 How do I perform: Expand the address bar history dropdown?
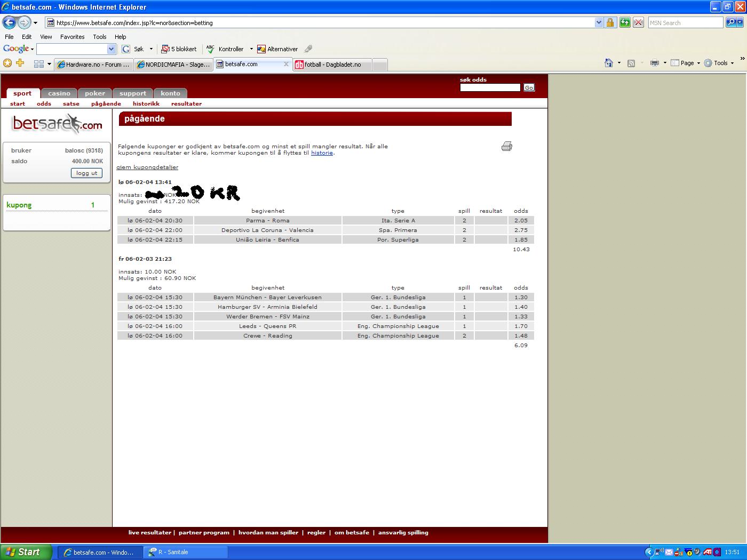coord(599,23)
